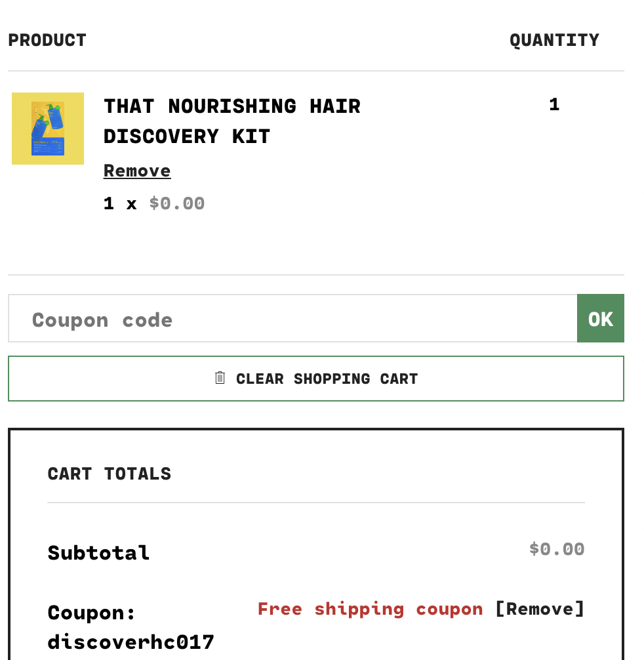Click the "Coupon:" label in cart totals
The image size is (644, 660).
tap(92, 613)
